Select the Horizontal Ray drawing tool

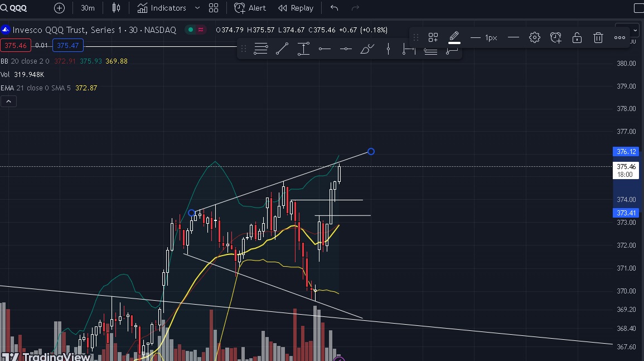tap(325, 49)
